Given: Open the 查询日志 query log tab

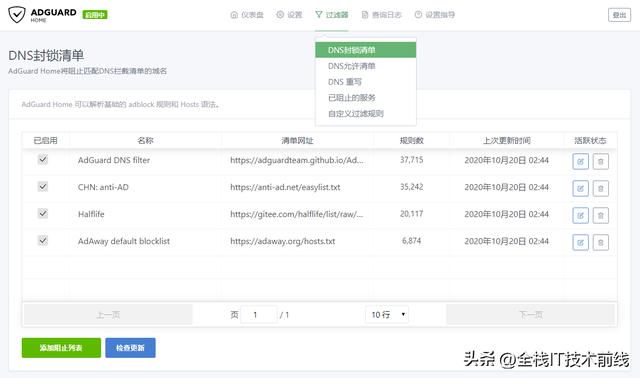Looking at the screenshot, I should pos(382,15).
